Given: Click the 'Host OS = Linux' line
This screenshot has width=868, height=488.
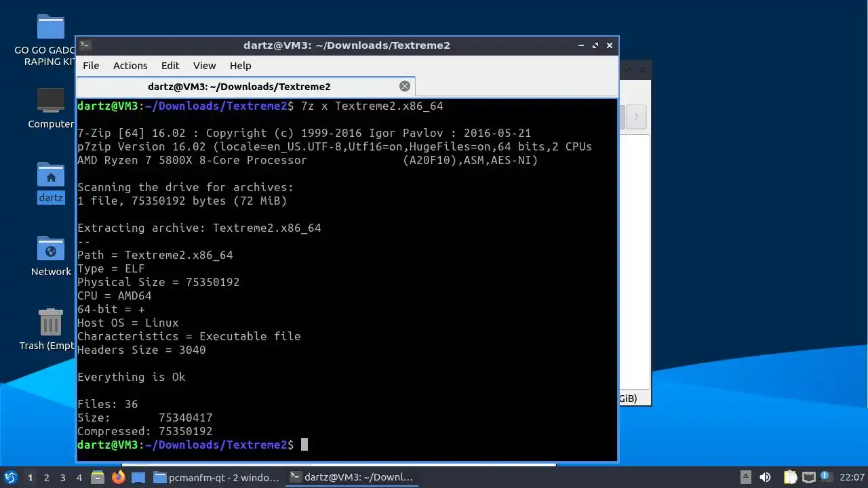Looking at the screenshot, I should pos(127,323).
